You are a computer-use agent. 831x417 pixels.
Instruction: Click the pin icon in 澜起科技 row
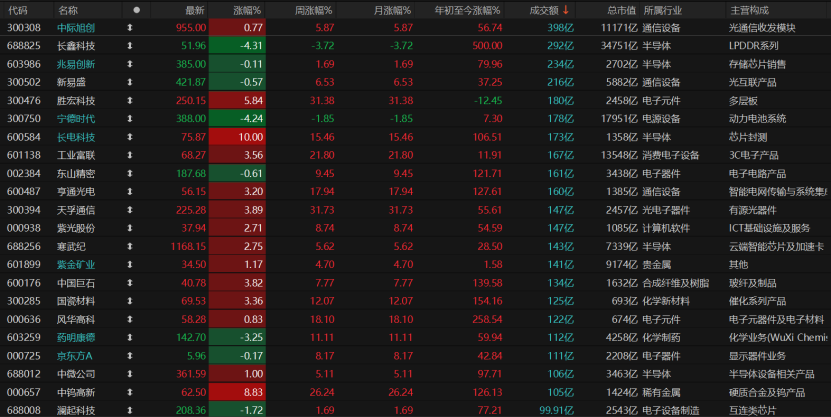(x=130, y=411)
